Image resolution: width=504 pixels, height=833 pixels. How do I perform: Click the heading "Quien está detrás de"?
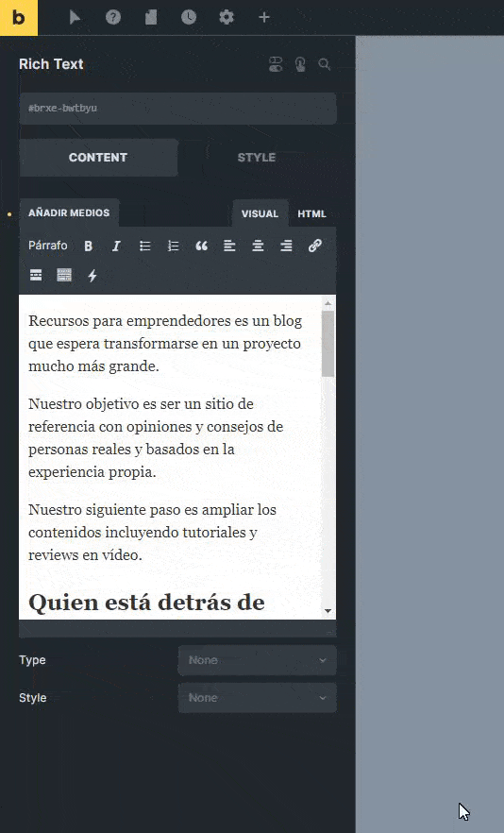click(146, 603)
